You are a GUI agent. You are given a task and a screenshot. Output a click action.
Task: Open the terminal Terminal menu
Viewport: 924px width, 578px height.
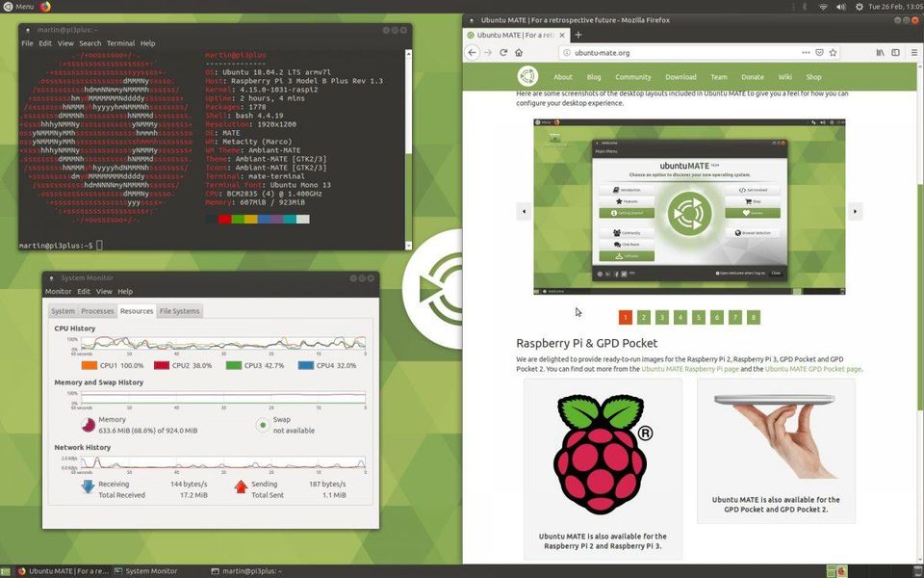click(x=121, y=43)
